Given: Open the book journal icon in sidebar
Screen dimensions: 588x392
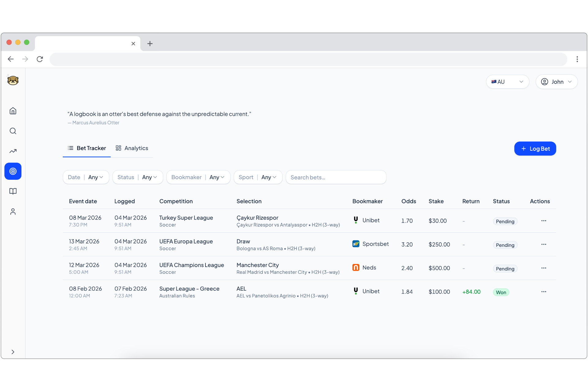Looking at the screenshot, I should point(13,191).
